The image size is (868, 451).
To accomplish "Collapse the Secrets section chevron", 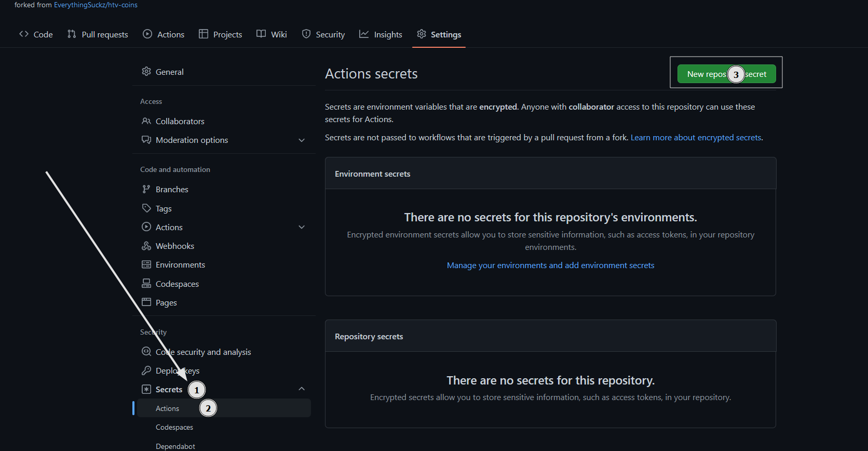I will pos(302,389).
